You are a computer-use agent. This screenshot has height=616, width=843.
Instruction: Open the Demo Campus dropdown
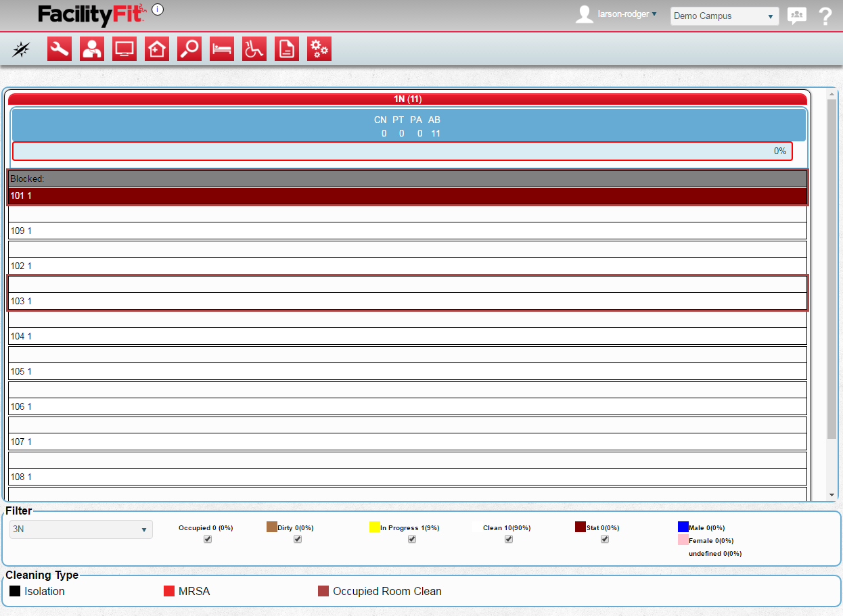[724, 16]
